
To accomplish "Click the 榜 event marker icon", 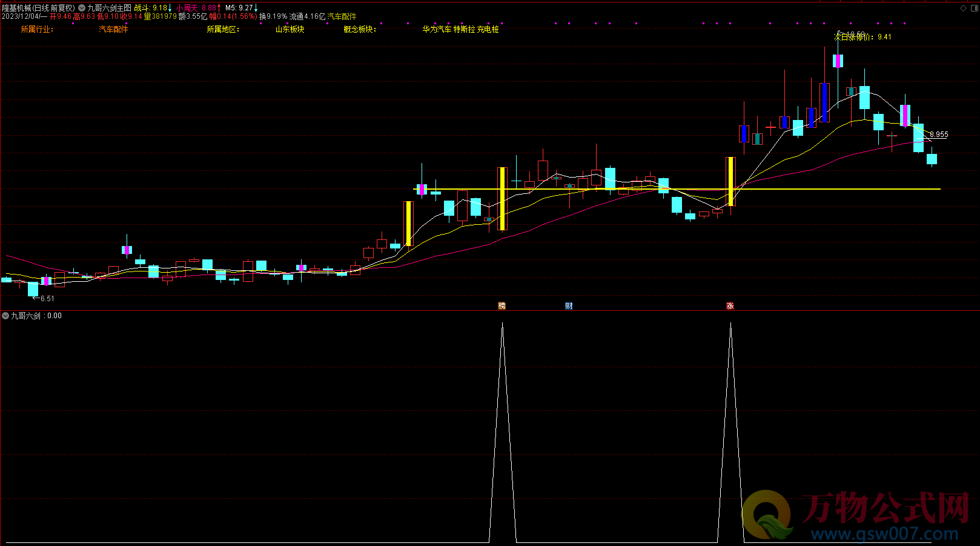I will click(502, 306).
